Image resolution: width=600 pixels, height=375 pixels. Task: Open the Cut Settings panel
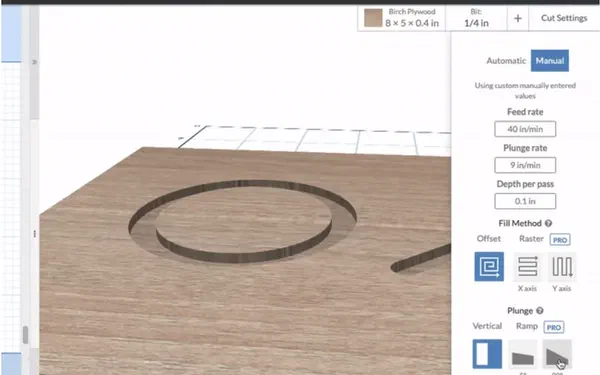tap(564, 18)
